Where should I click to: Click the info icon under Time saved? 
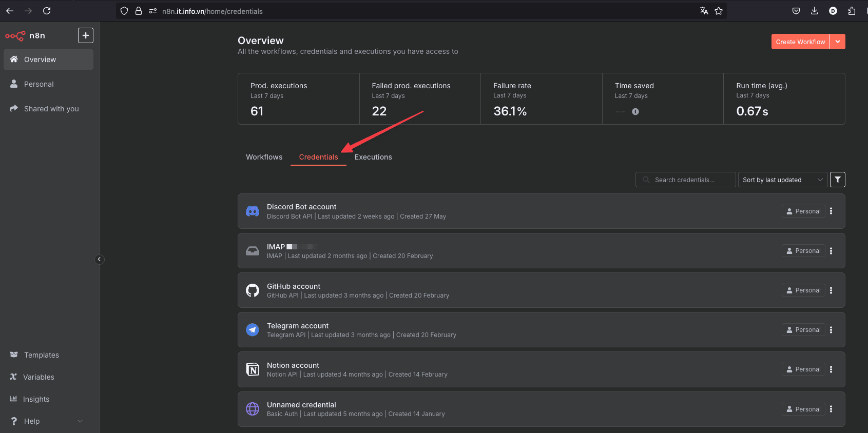[635, 112]
